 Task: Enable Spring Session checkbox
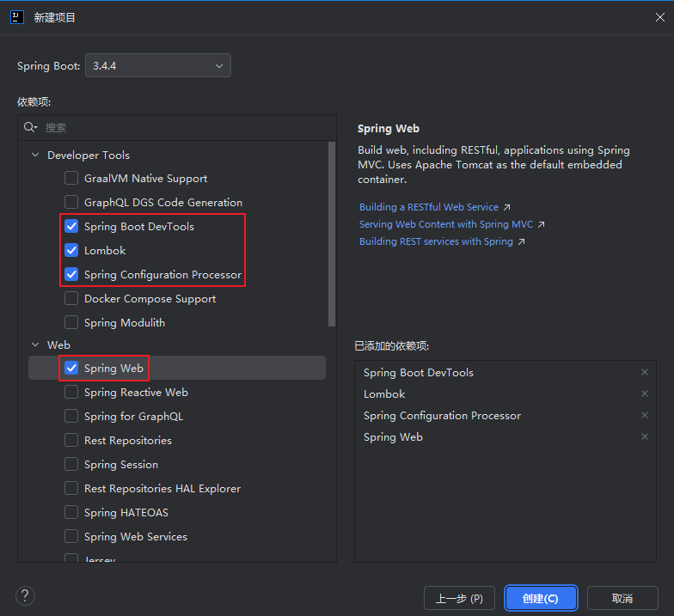click(71, 464)
